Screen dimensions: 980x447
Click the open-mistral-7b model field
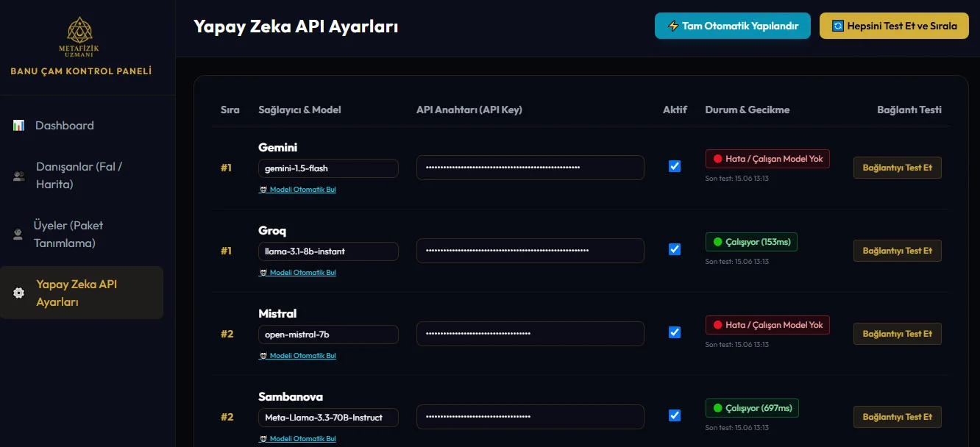[x=328, y=335]
